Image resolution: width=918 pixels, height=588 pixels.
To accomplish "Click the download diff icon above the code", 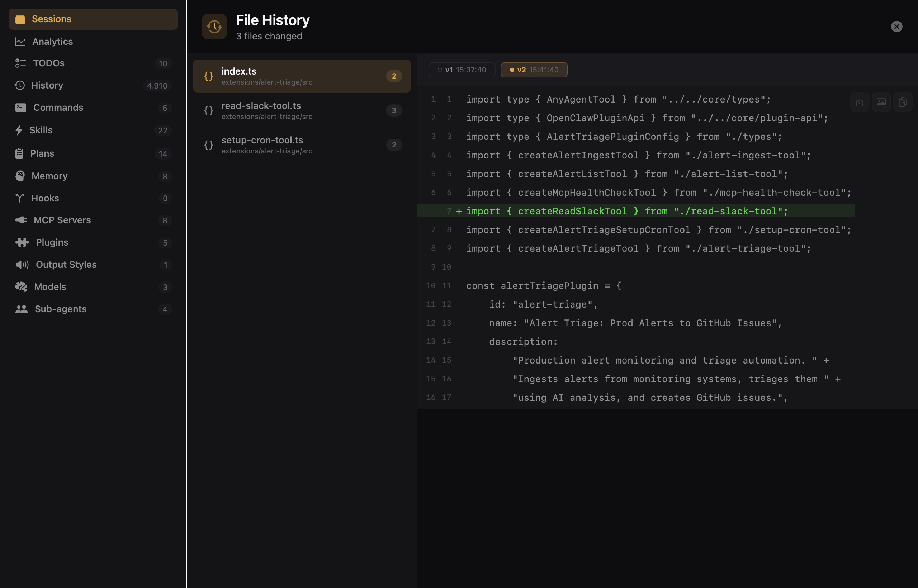I will click(x=860, y=101).
